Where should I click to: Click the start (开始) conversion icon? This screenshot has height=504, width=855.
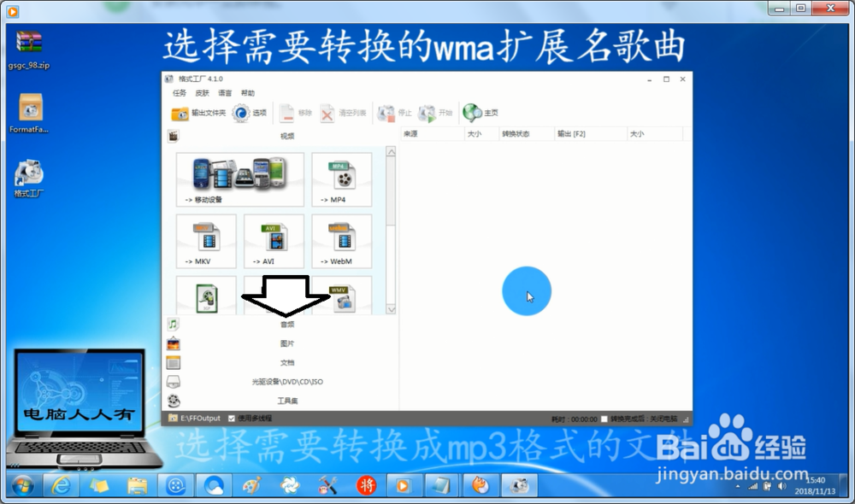pos(427,113)
